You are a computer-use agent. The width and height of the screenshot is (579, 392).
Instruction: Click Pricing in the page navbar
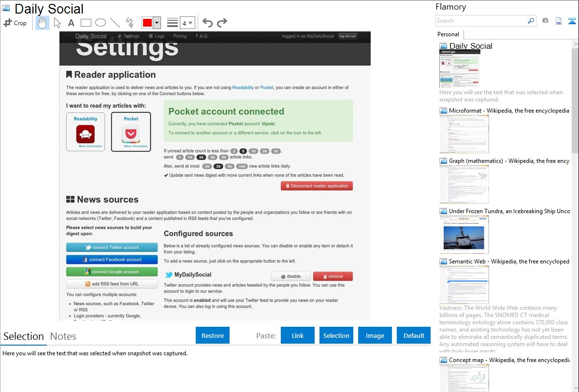point(180,36)
